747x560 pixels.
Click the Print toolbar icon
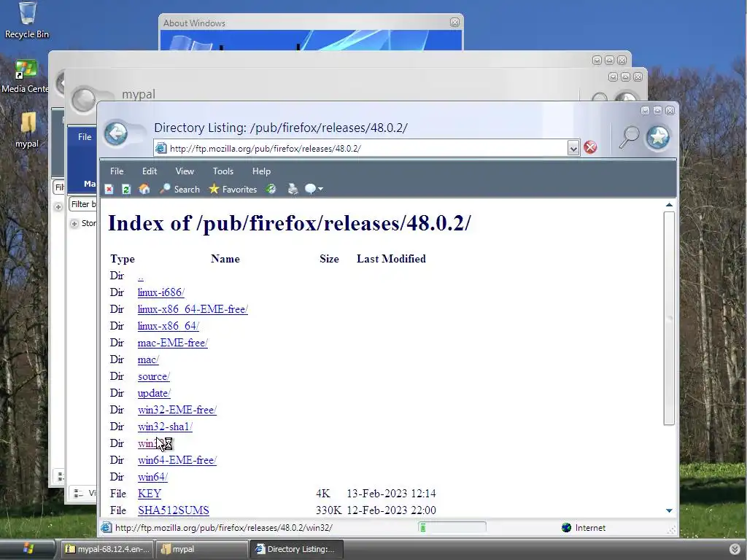click(x=293, y=190)
